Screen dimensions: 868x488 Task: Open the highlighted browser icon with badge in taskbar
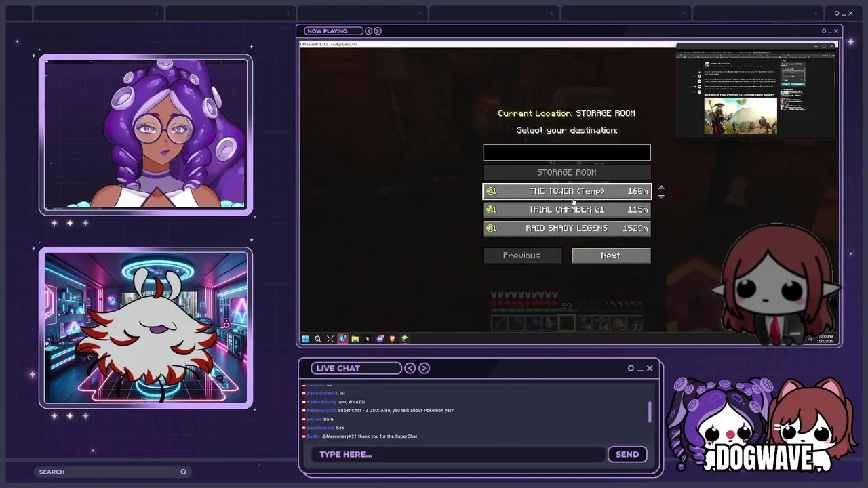pyautogui.click(x=342, y=339)
